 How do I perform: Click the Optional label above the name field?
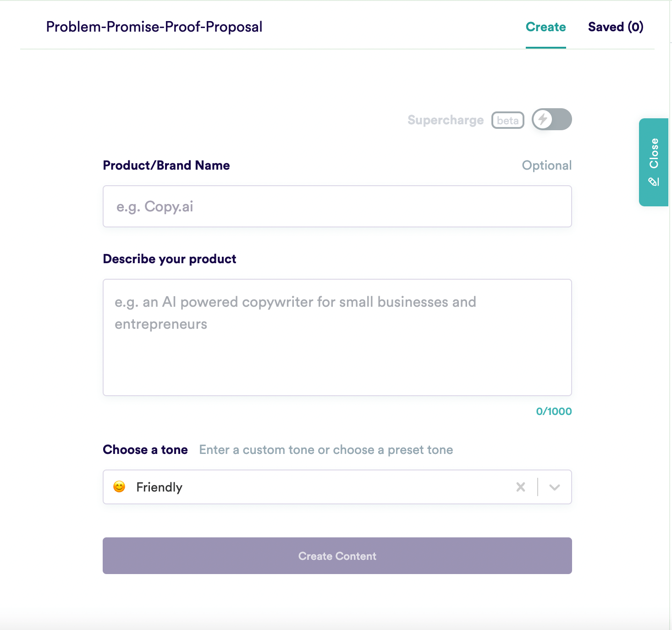tap(547, 165)
